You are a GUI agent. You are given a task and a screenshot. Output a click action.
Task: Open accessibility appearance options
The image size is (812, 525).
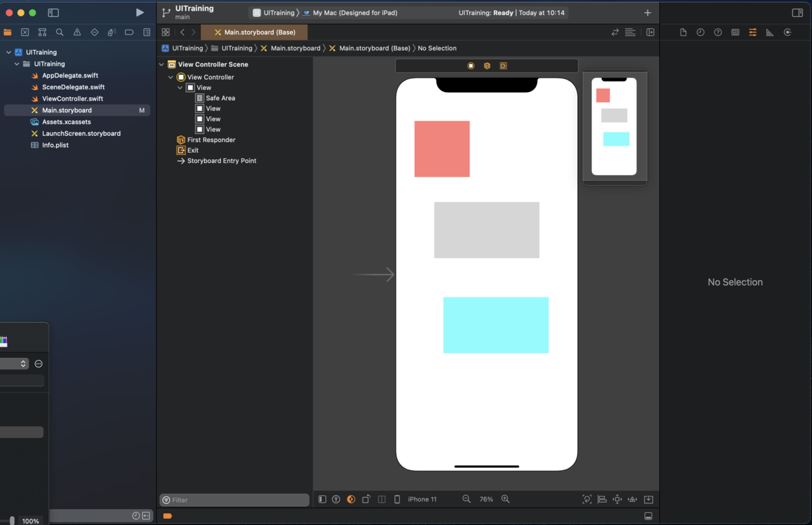(336, 499)
